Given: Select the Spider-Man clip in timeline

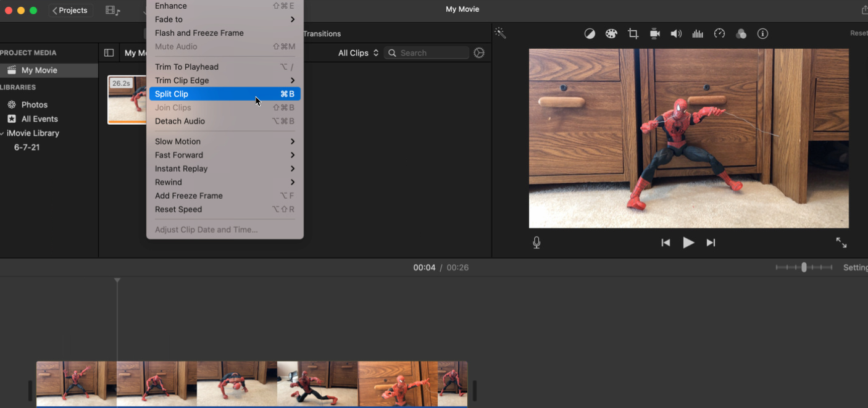Looking at the screenshot, I should (252, 384).
